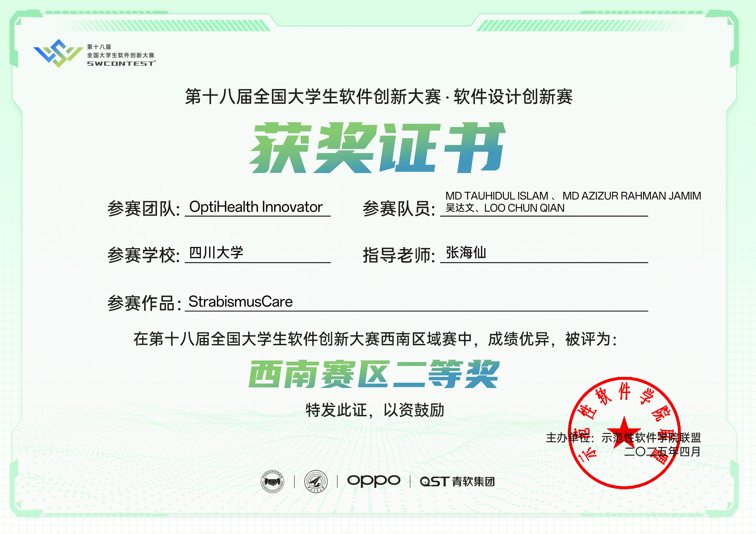Click the large 获奖证书 title graphic

pyautogui.click(x=377, y=148)
